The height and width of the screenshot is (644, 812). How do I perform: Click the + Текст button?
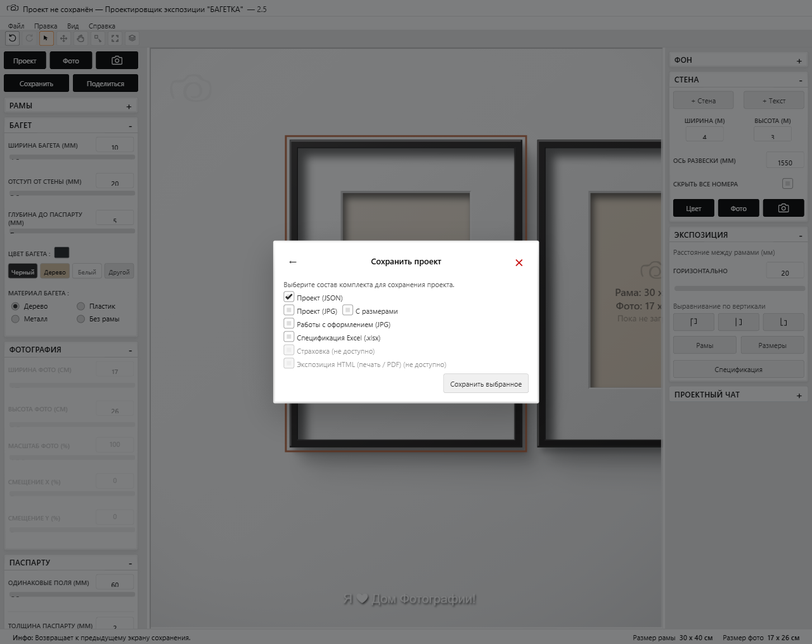774,101
